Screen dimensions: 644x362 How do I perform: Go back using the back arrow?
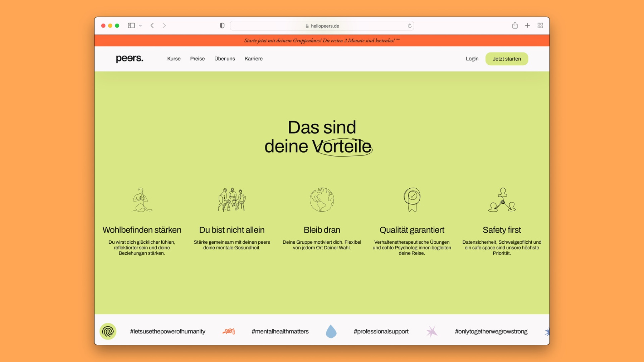(152, 26)
